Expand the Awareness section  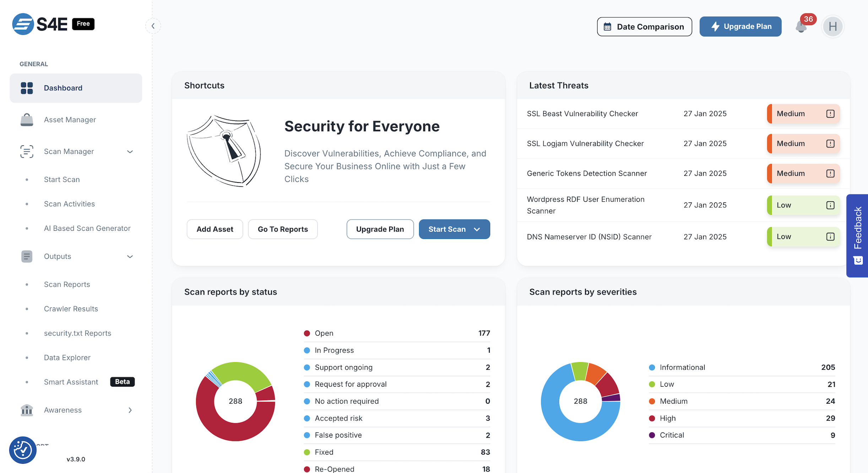[130, 410]
